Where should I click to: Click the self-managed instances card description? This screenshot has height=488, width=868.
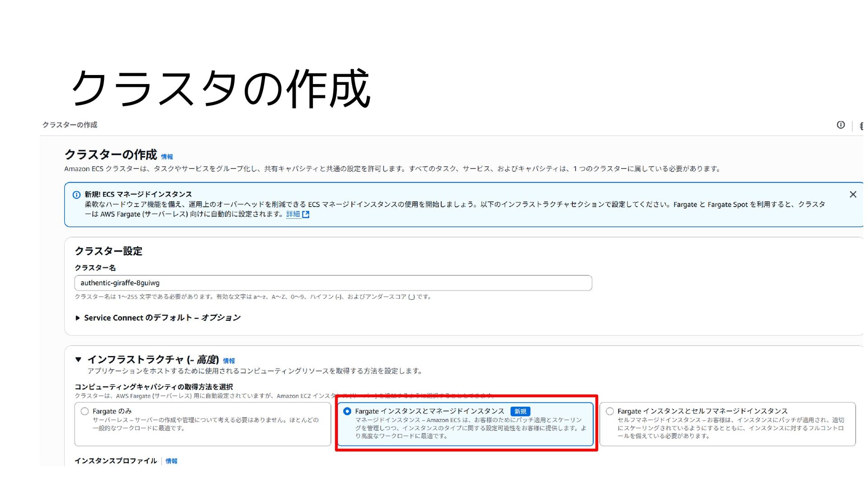point(730,428)
